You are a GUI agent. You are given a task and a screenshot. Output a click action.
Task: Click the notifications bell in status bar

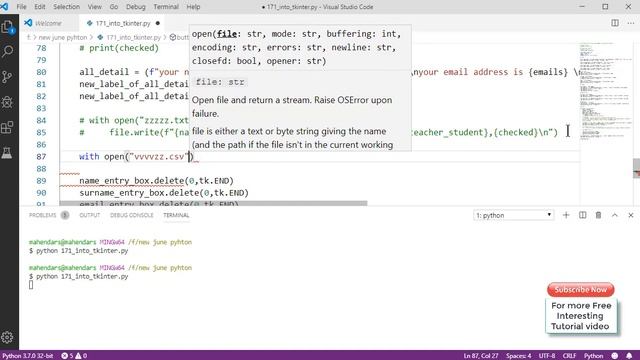[629, 356]
